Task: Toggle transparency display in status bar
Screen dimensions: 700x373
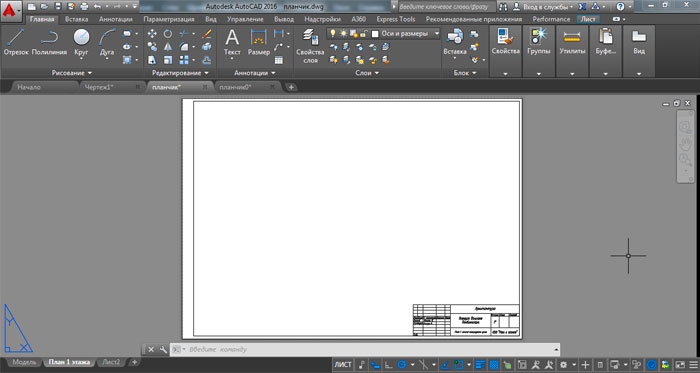Action: coord(494,365)
